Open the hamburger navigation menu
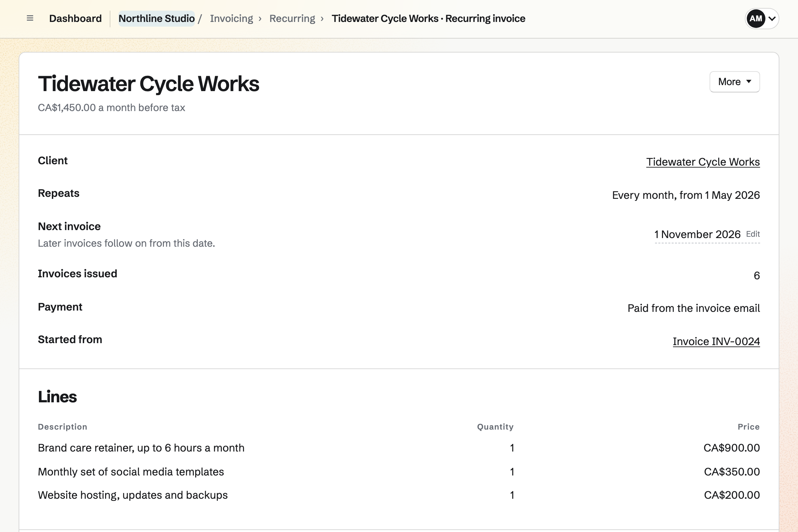798x532 pixels. point(30,18)
